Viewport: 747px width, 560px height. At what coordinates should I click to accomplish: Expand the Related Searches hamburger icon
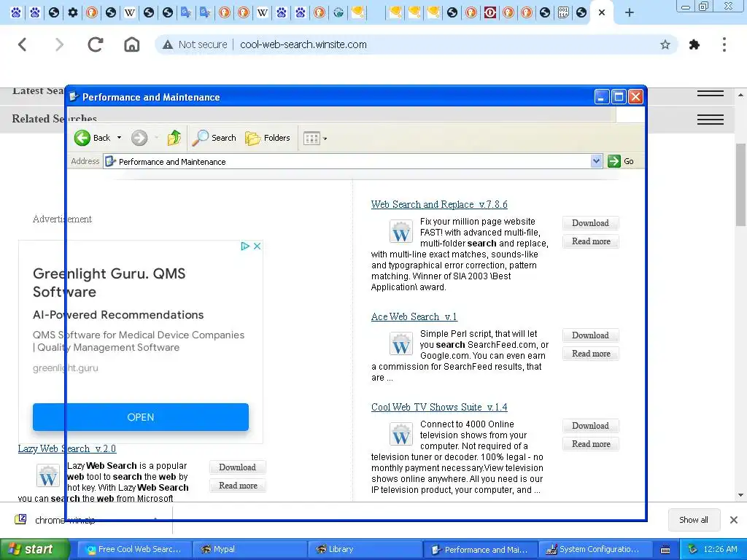pos(711,120)
